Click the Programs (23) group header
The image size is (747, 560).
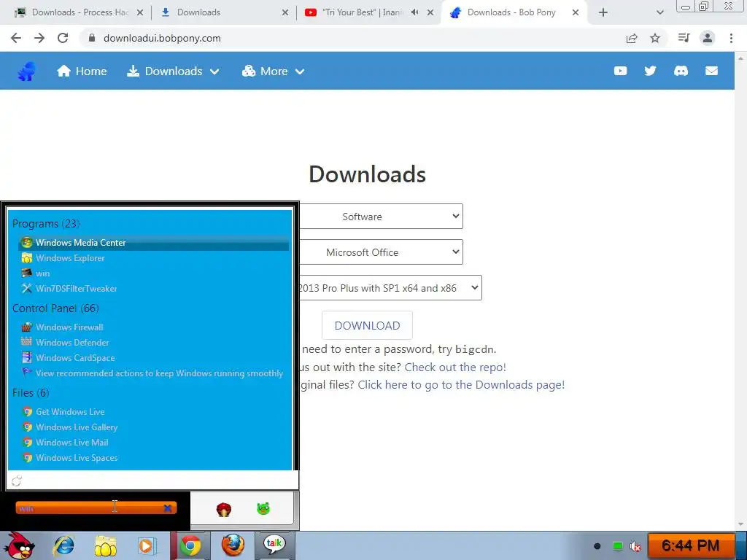pyautogui.click(x=46, y=223)
